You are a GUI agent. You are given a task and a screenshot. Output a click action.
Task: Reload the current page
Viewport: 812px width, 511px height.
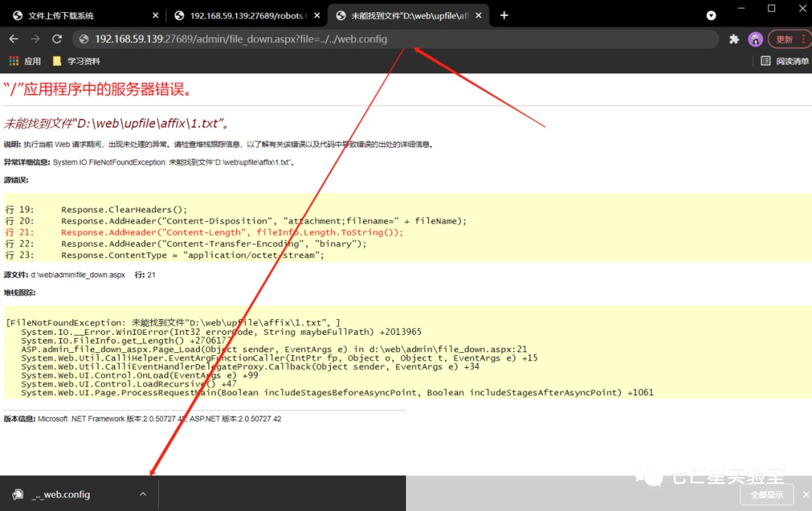(x=57, y=39)
